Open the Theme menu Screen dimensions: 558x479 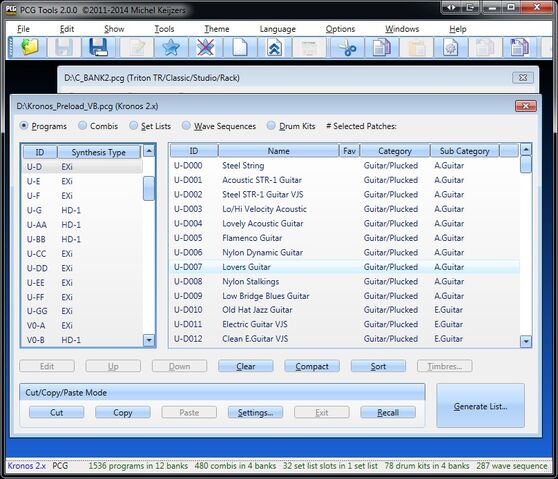216,29
